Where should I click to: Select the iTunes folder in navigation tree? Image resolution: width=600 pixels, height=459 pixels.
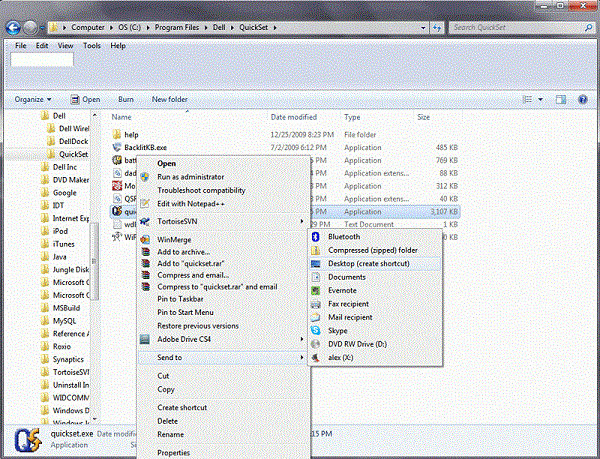tap(65, 243)
